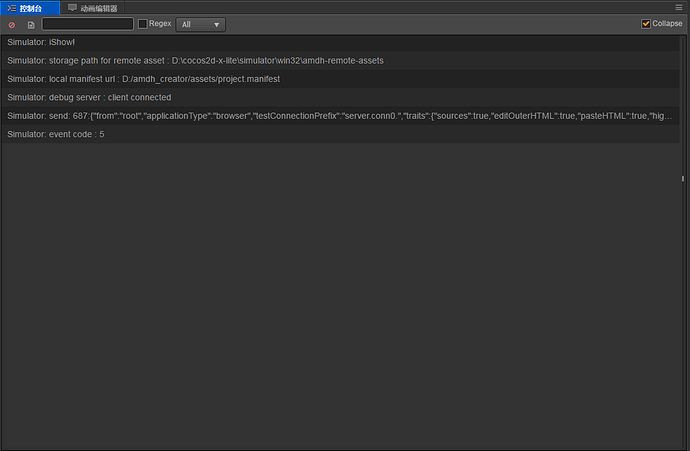
Task: Select the local manifest url log line
Action: [x=340, y=79]
